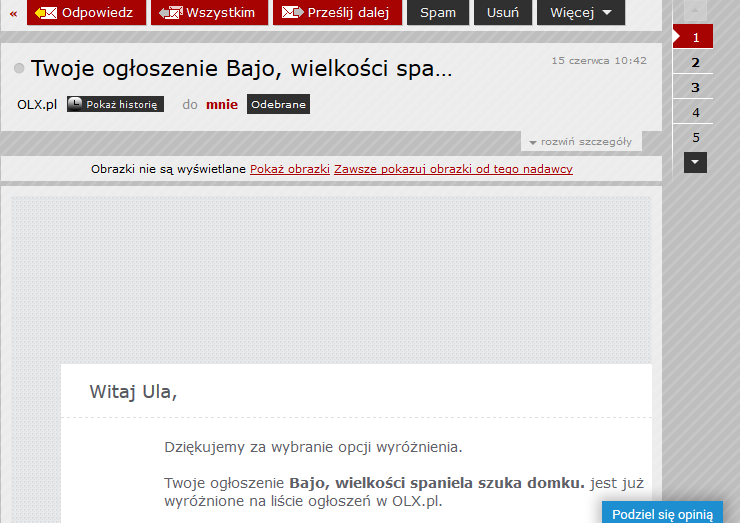Click the email subject heading

[242, 68]
